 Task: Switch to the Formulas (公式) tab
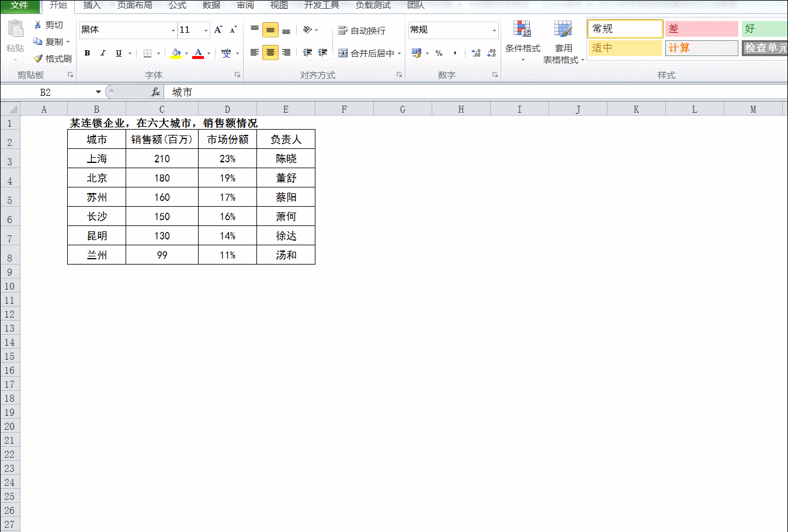(178, 5)
